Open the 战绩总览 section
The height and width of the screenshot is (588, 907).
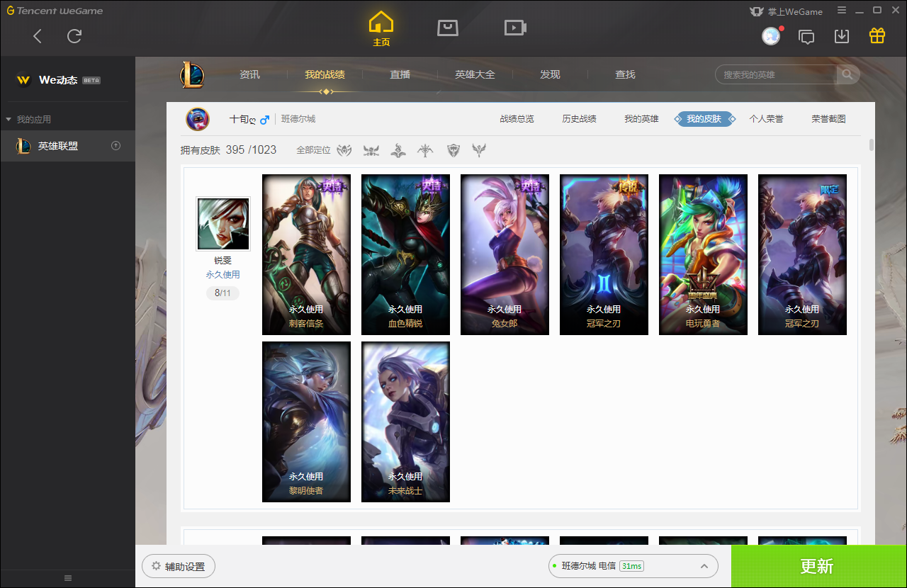point(517,119)
